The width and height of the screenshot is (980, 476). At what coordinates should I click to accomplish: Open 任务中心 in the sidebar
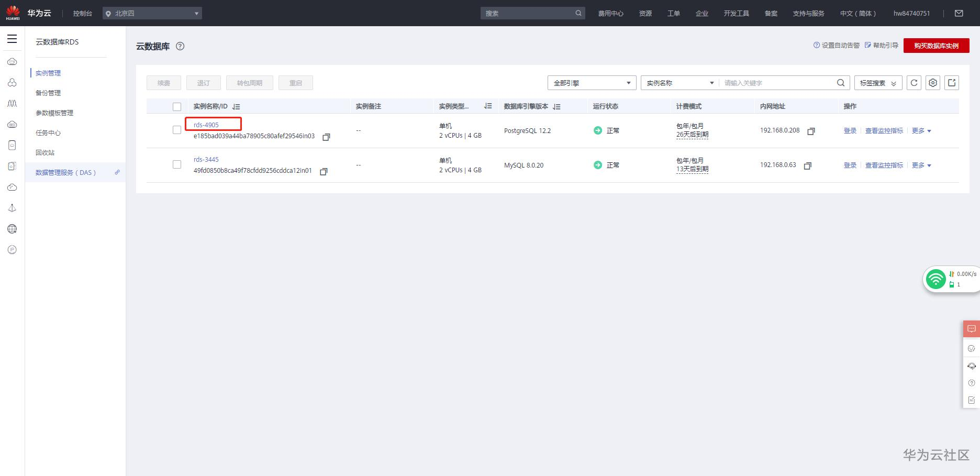click(48, 133)
